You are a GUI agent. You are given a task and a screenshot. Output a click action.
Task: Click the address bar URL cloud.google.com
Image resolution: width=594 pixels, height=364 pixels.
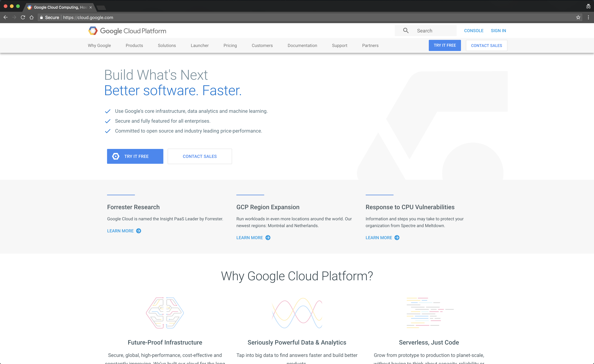[x=88, y=17]
